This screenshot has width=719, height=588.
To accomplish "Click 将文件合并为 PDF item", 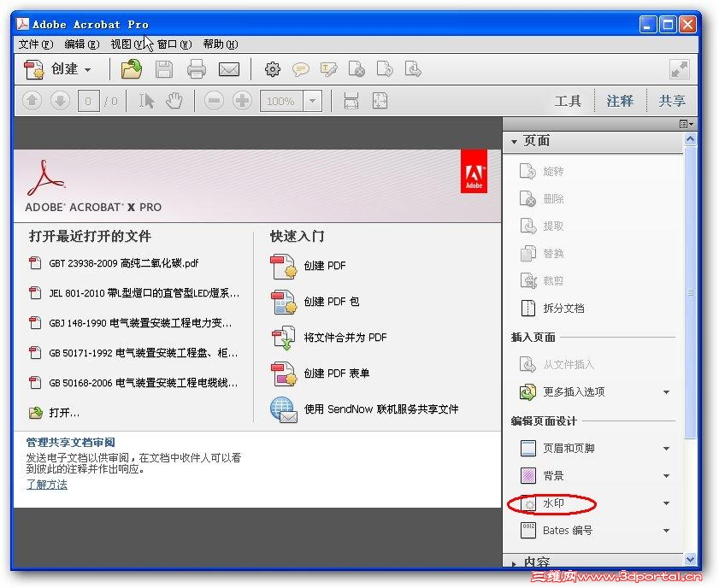I will pyautogui.click(x=328, y=338).
